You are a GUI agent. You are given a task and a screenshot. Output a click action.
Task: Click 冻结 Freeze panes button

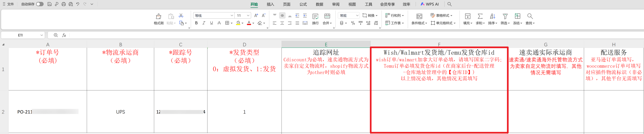[517, 19]
